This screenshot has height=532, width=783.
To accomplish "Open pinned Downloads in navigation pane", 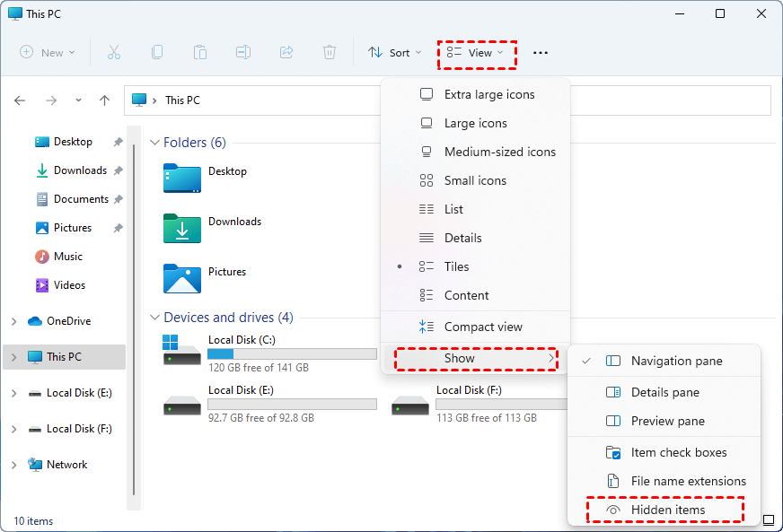I will pos(71,170).
